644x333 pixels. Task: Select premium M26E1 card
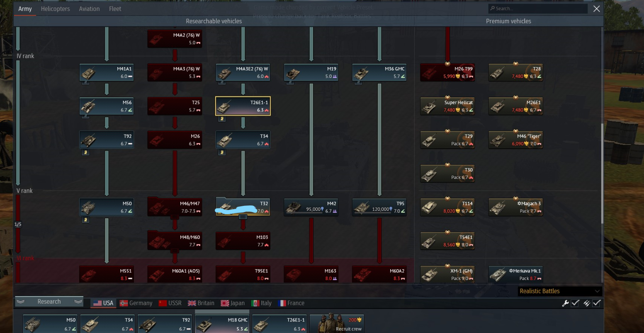click(x=515, y=106)
